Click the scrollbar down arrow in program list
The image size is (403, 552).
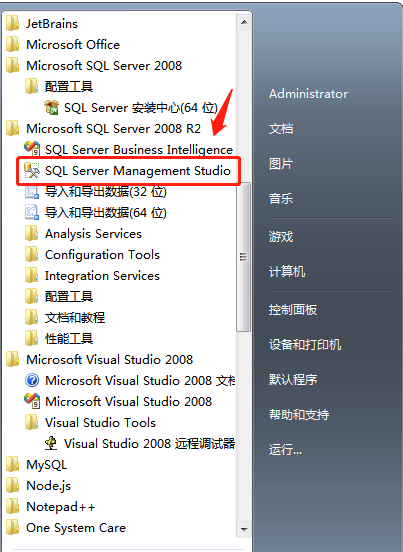tap(244, 529)
